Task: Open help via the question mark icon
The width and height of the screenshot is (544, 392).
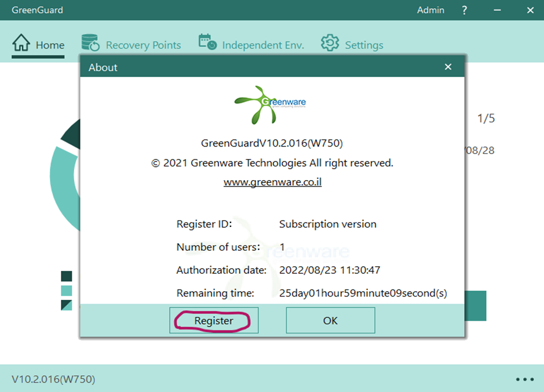Action: coord(465,10)
